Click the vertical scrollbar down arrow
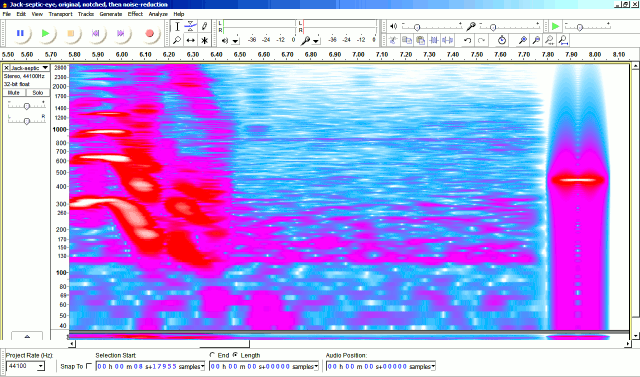The image size is (640, 377). pyautogui.click(x=635, y=336)
